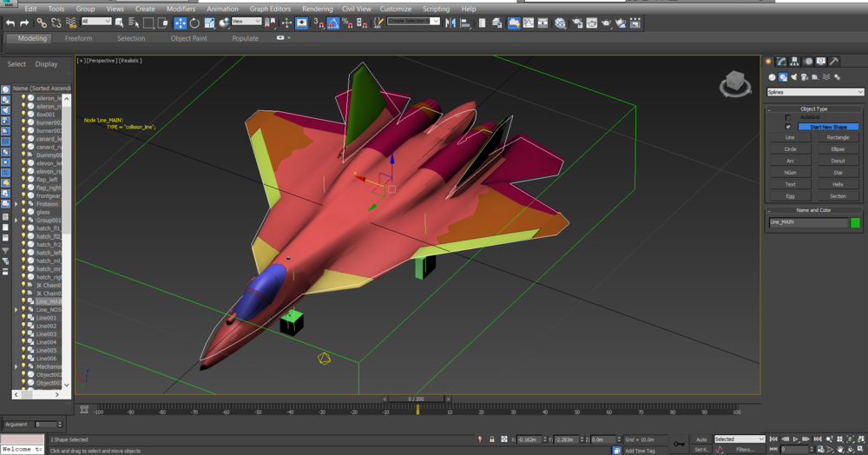Open the Lights category in Create panel
This screenshot has height=455, width=868.
pos(795,77)
